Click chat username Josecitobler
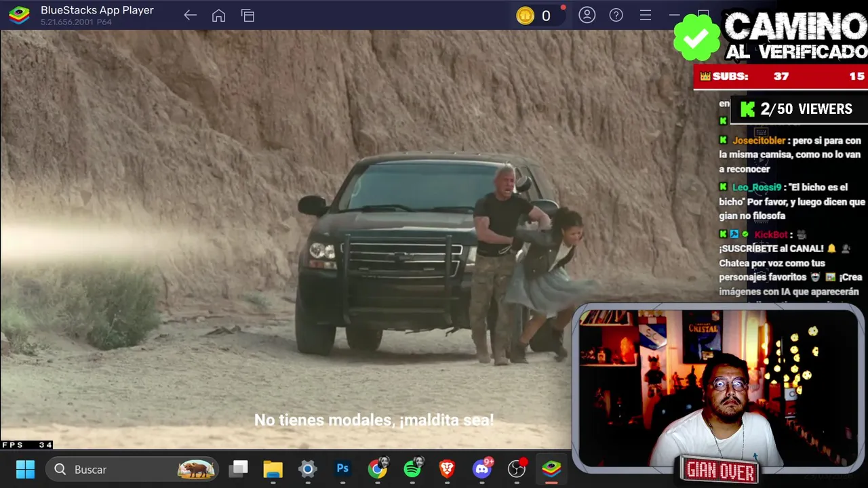 tap(758, 140)
